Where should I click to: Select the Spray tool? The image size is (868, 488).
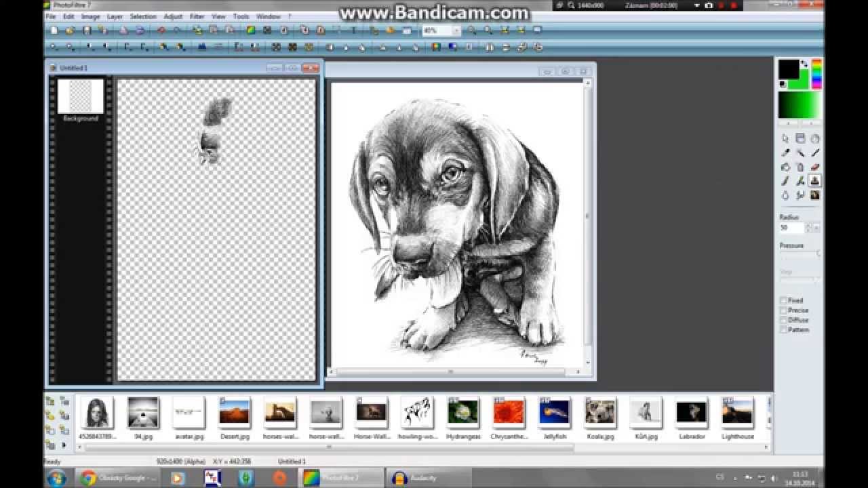[x=800, y=167]
